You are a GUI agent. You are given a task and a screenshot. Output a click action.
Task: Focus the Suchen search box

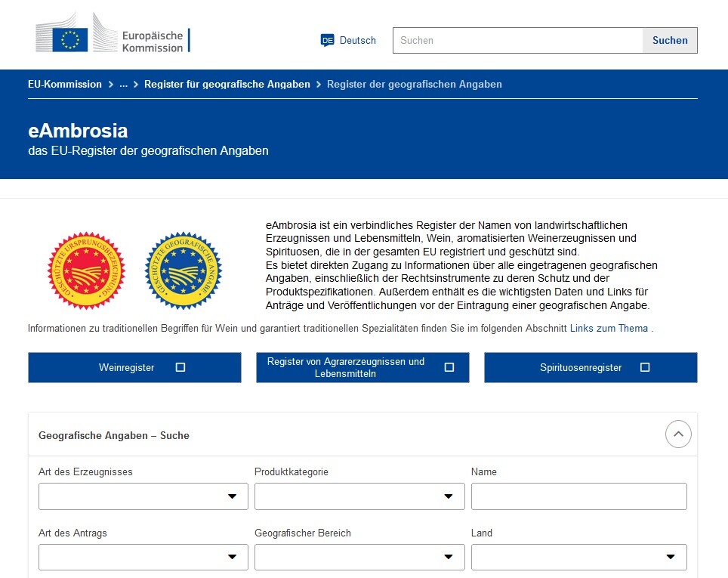517,41
